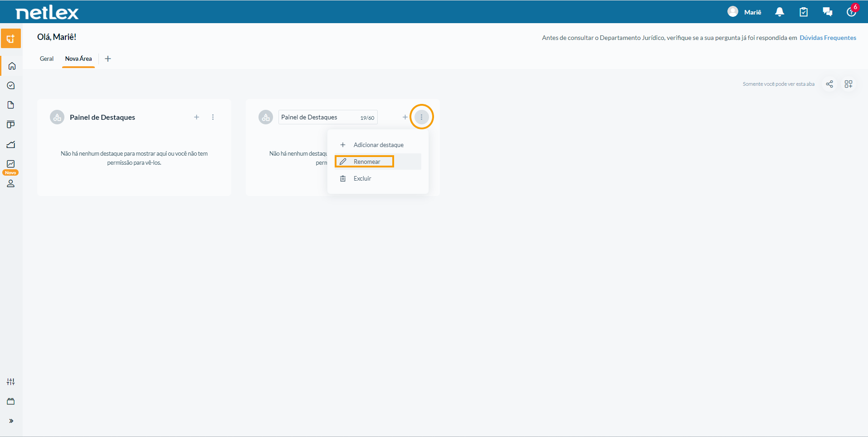Open the documents page icon in sidebar
Screen dimensions: 868x437
pyautogui.click(x=11, y=105)
